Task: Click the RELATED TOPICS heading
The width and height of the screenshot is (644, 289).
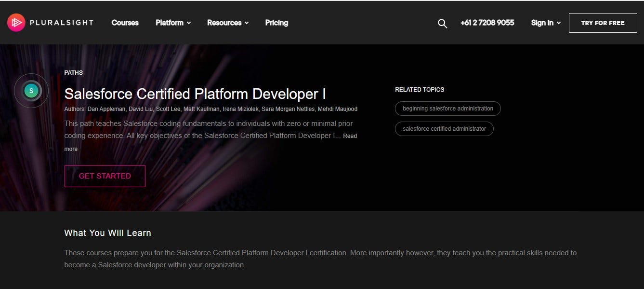Action: [x=420, y=90]
